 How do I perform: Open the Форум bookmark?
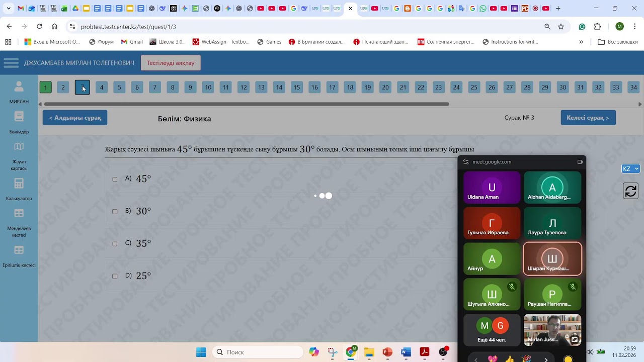click(101, 42)
